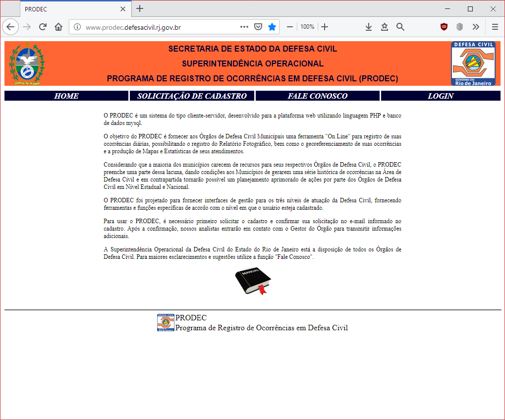Click the Rio de Janeiro state coat of arms
The image size is (505, 420).
click(27, 63)
